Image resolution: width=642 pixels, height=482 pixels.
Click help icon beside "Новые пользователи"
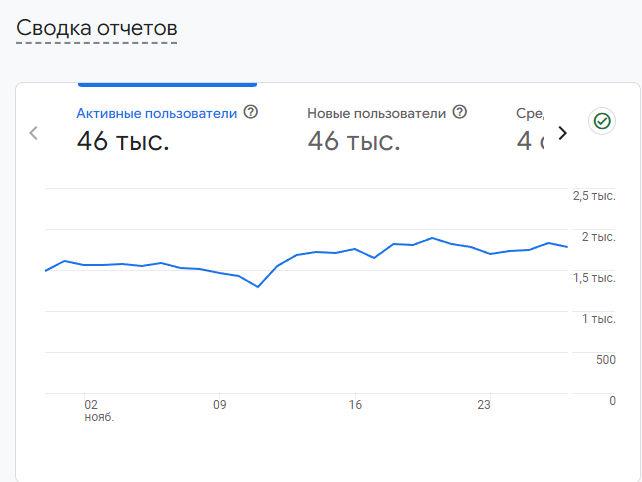460,112
